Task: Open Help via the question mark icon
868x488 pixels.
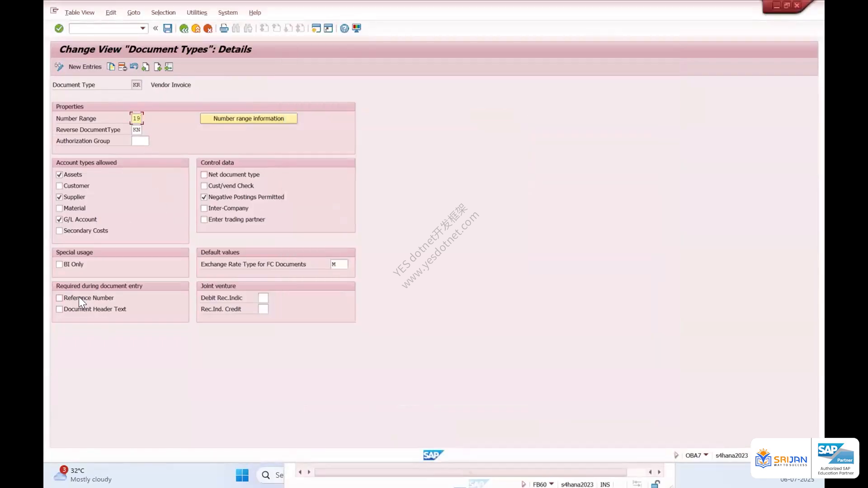Action: pyautogui.click(x=344, y=28)
